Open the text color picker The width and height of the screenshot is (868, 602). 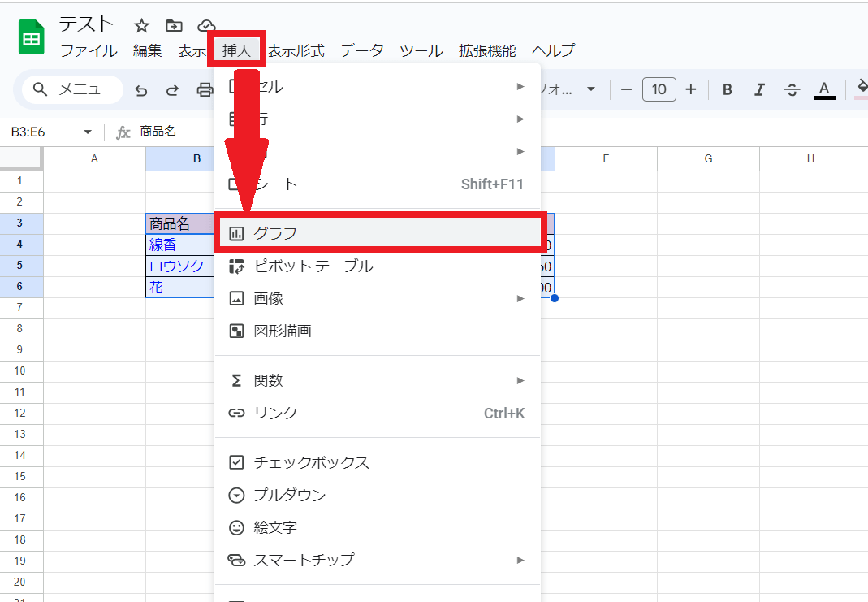[x=824, y=89]
